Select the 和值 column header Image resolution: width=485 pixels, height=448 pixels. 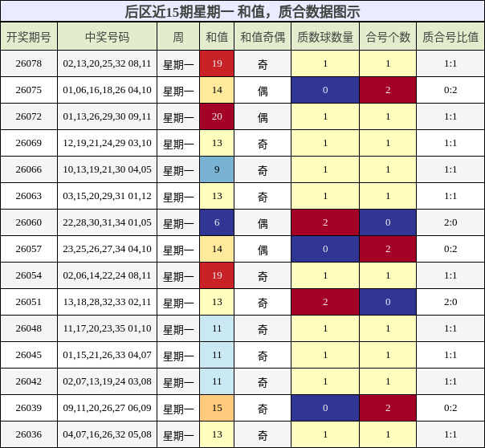click(217, 37)
